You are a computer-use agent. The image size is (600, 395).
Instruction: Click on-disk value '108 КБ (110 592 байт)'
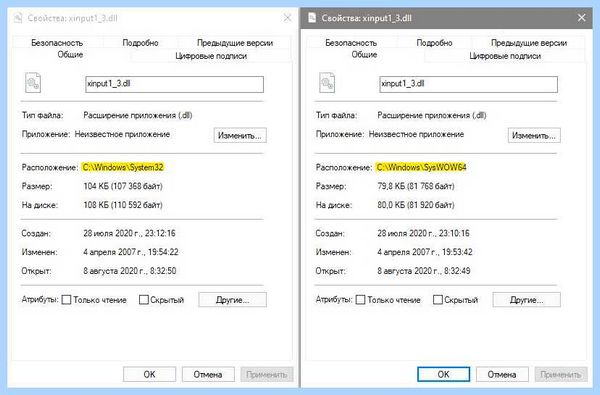[x=123, y=205]
